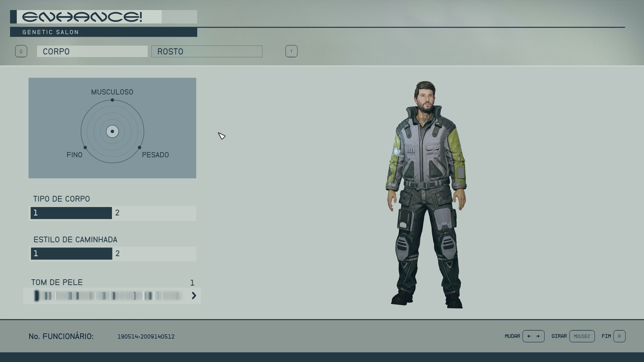This screenshot has width=644, height=362.
Task: Click the character model preview
Action: pyautogui.click(x=426, y=195)
